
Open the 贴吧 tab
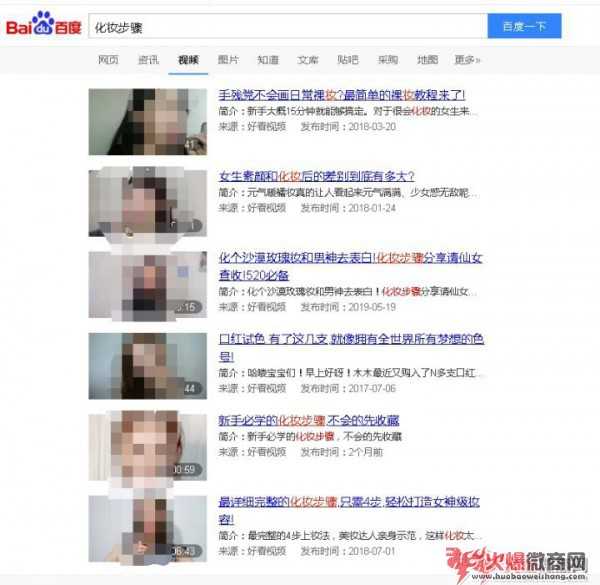click(347, 60)
